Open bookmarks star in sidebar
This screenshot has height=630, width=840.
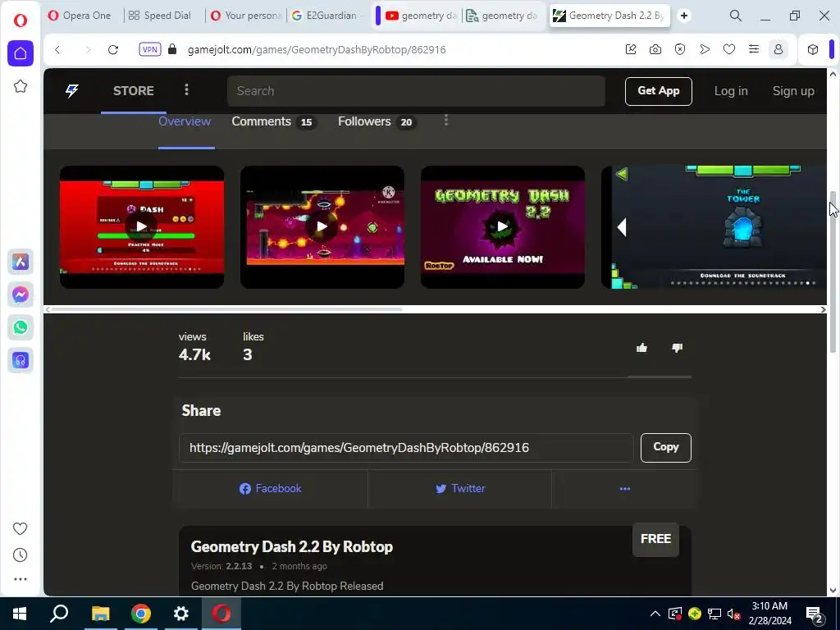[21, 86]
